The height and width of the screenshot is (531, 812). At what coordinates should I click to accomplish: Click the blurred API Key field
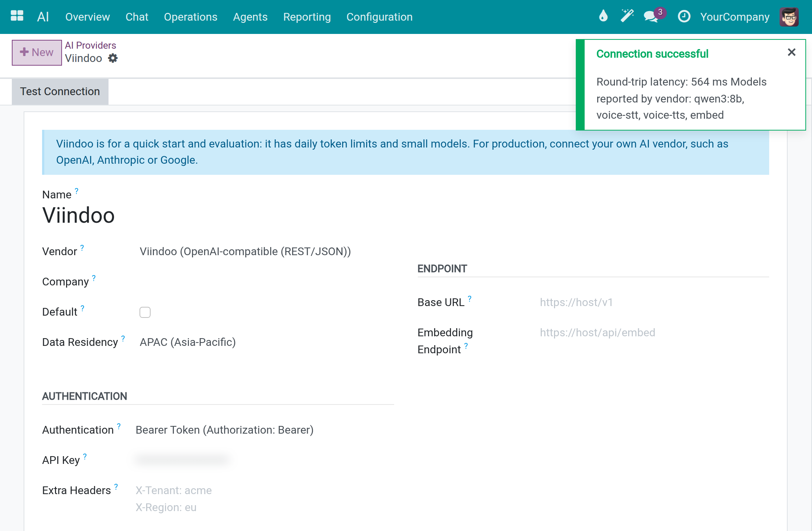[183, 459]
